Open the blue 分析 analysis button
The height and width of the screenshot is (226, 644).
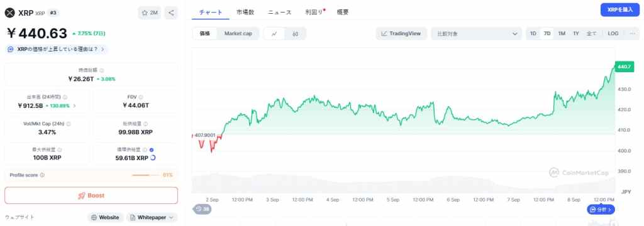tap(601, 209)
